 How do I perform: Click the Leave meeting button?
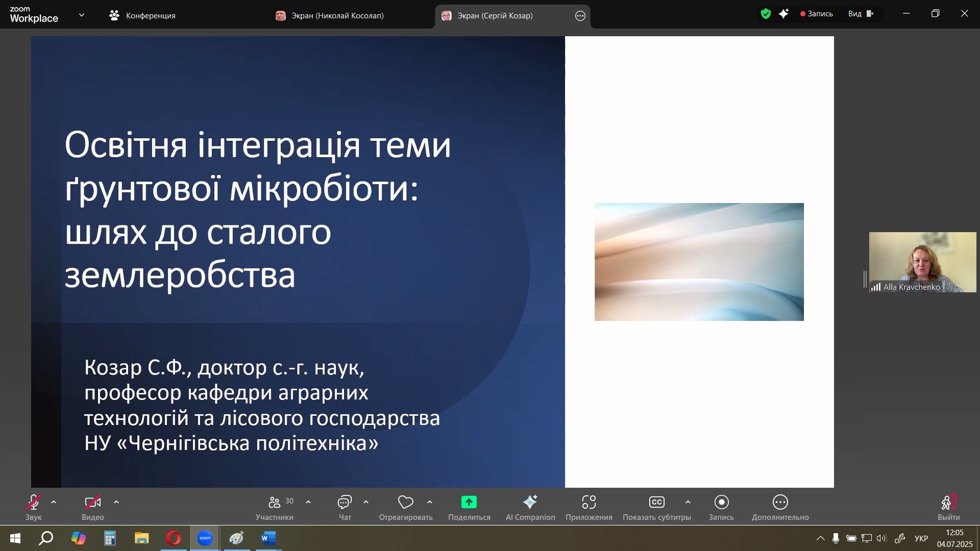click(948, 503)
